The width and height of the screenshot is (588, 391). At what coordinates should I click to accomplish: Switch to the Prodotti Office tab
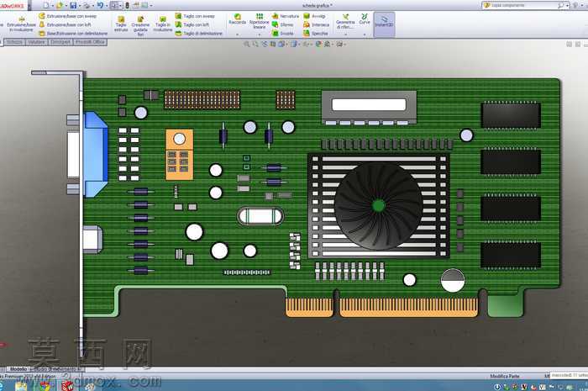click(90, 42)
